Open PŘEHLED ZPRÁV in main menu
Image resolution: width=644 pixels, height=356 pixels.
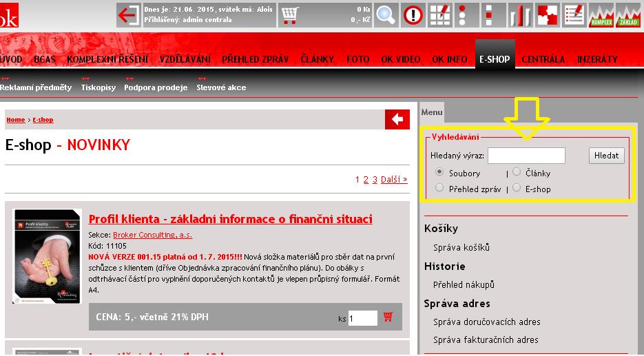(x=255, y=59)
